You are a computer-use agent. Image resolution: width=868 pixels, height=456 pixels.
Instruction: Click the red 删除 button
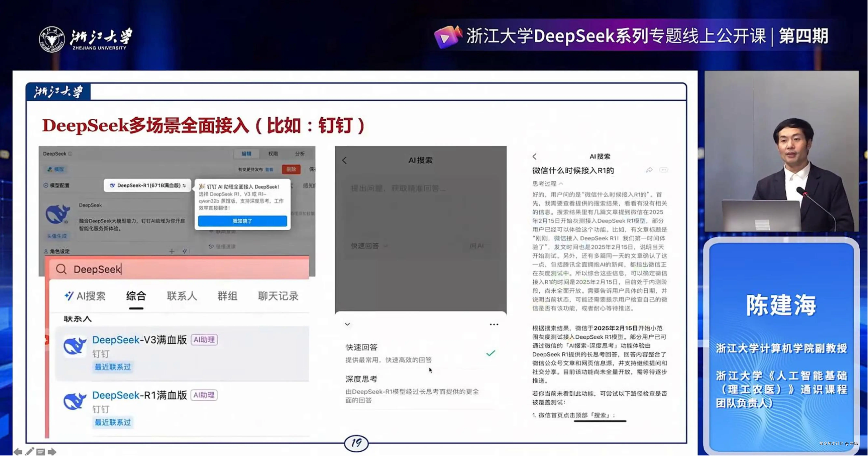pyautogui.click(x=291, y=169)
